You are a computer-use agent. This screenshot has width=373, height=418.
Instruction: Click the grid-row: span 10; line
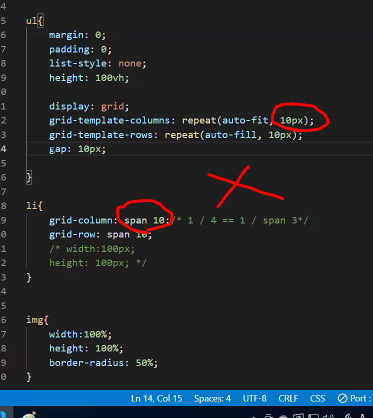101,234
